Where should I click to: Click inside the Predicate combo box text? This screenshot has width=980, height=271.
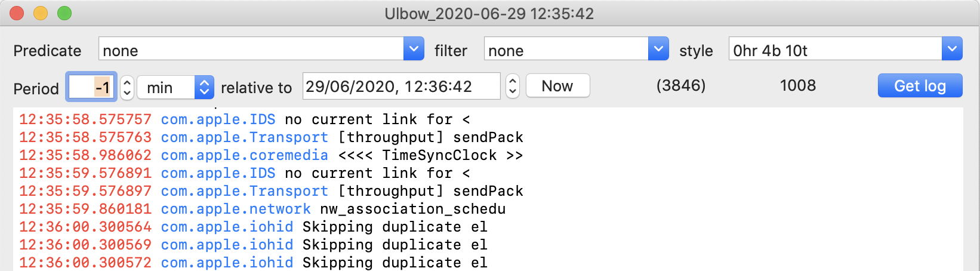click(251, 50)
